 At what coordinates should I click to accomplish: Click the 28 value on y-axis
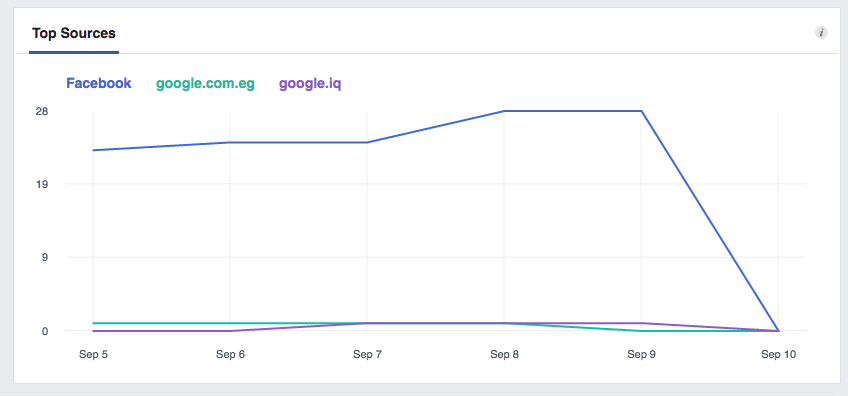[42, 111]
